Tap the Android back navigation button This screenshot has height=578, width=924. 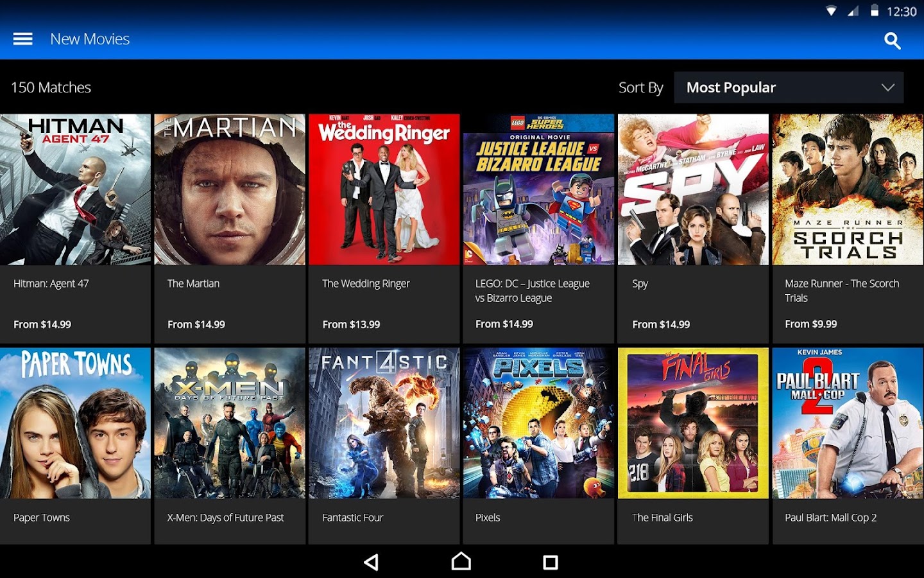tap(371, 563)
